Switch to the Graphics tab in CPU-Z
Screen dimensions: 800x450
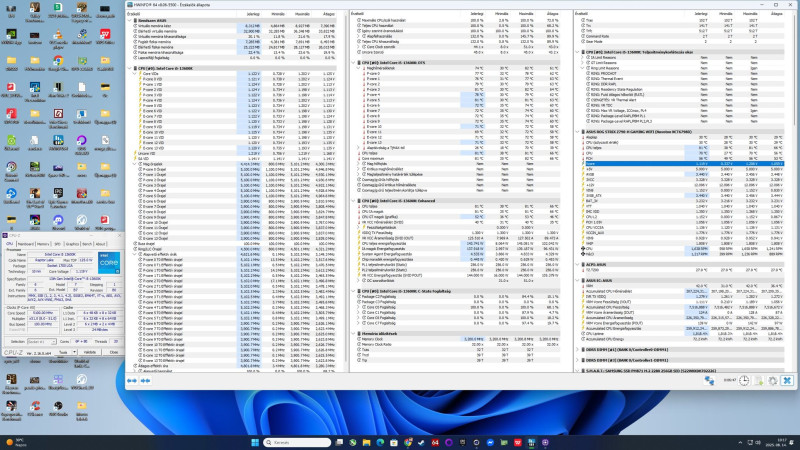coord(72,244)
